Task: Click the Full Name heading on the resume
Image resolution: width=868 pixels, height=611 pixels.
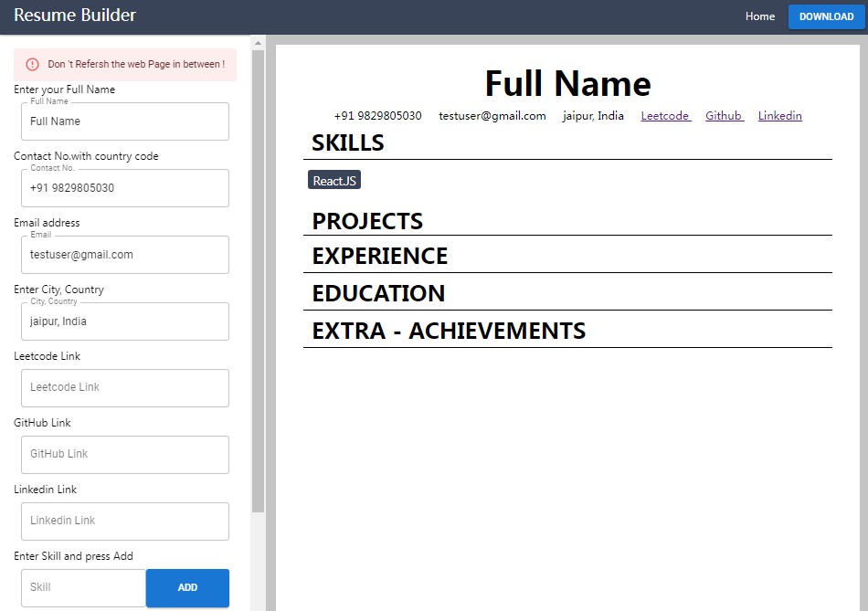Action: (567, 83)
